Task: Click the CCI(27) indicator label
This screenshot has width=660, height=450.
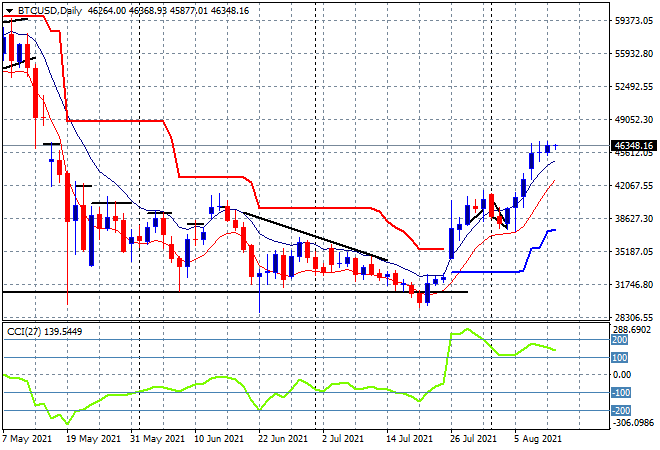Action: pyautogui.click(x=32, y=329)
